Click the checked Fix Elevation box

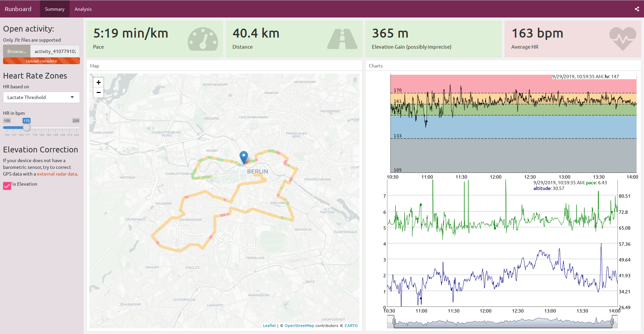point(7,186)
